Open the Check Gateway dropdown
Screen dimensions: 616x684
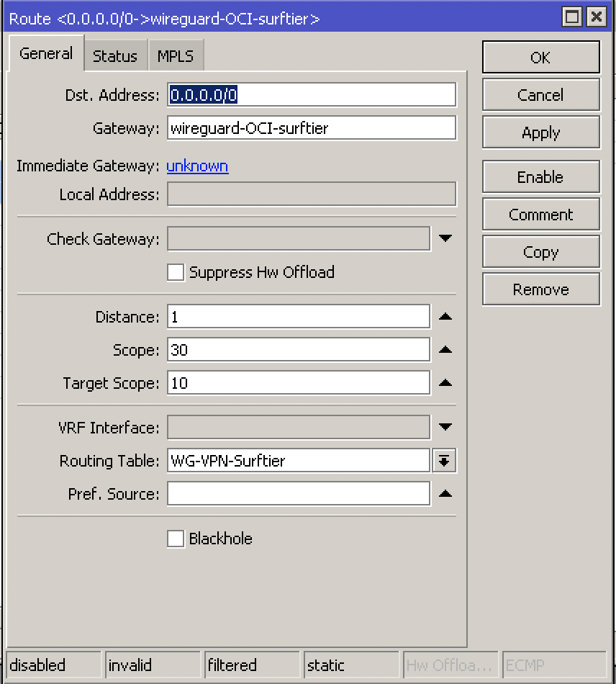click(x=444, y=238)
